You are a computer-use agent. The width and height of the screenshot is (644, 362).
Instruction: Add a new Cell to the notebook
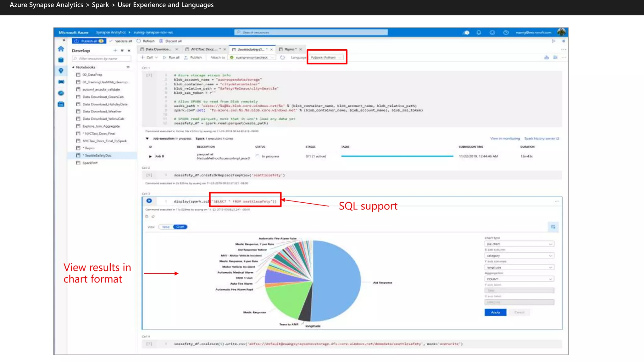tap(147, 58)
